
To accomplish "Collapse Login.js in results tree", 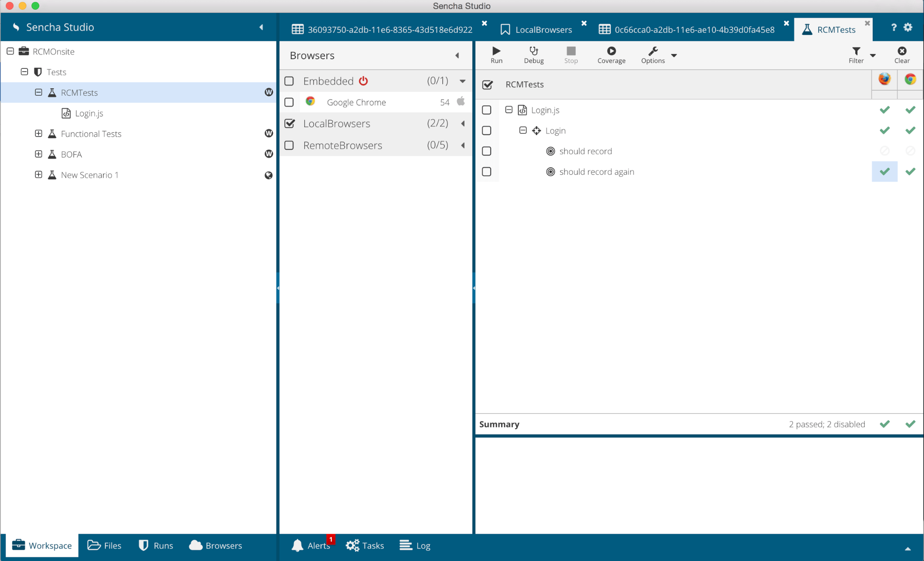I will pyautogui.click(x=508, y=110).
